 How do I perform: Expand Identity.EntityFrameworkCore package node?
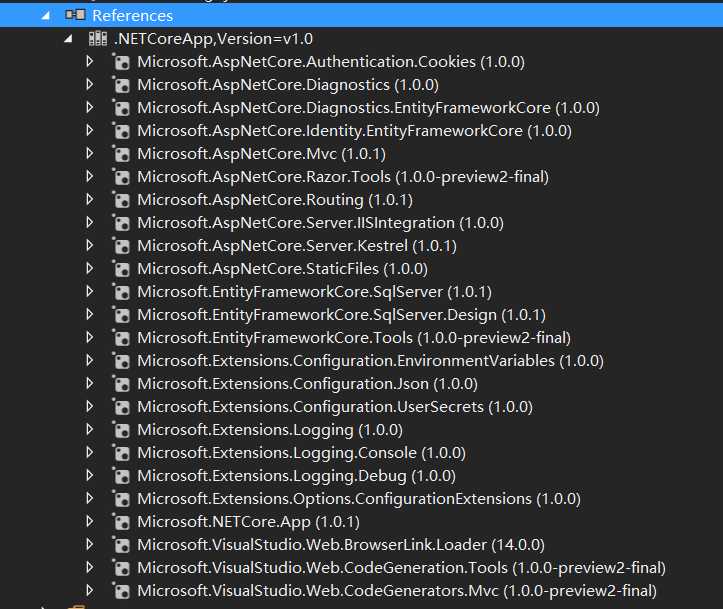[x=90, y=130]
